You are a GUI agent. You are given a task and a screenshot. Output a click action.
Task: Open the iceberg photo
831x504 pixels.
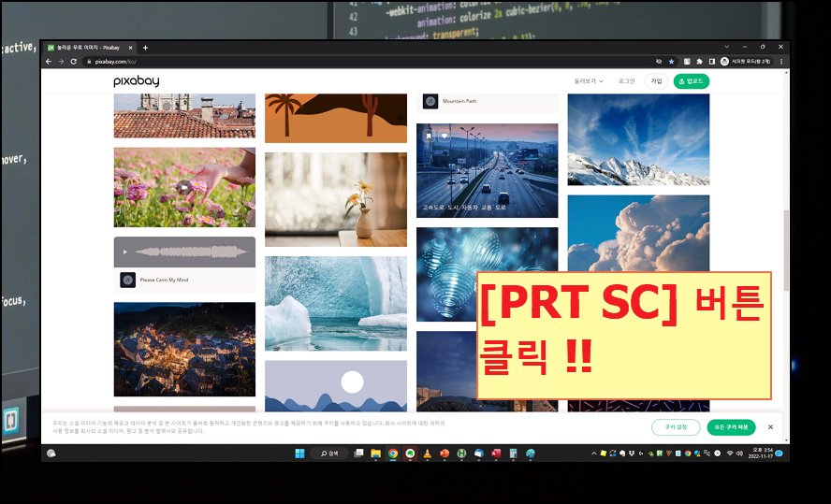pyautogui.click(x=336, y=303)
